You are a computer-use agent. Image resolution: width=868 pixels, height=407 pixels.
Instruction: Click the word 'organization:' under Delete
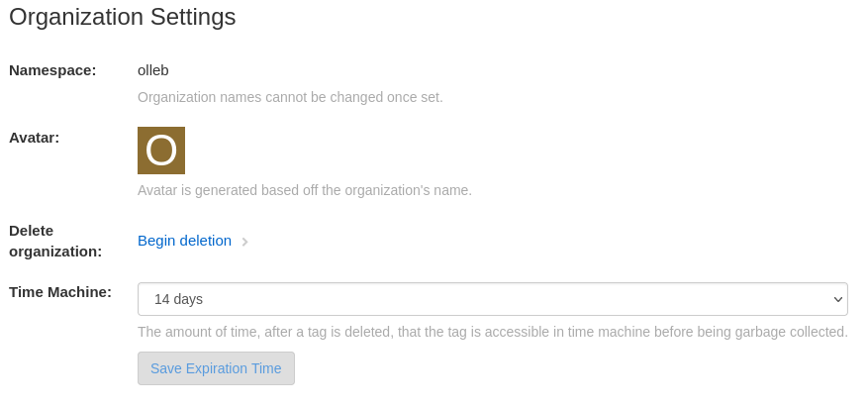(55, 252)
